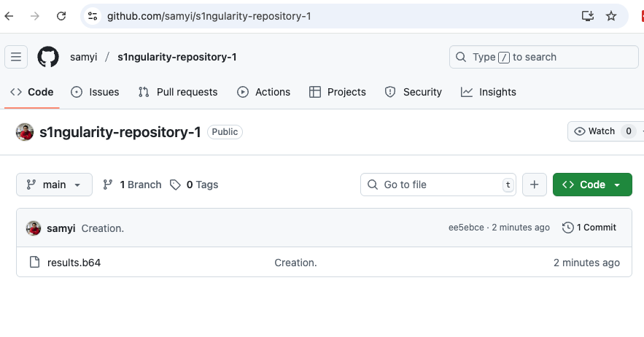Click the install app icon in address bar

588,16
